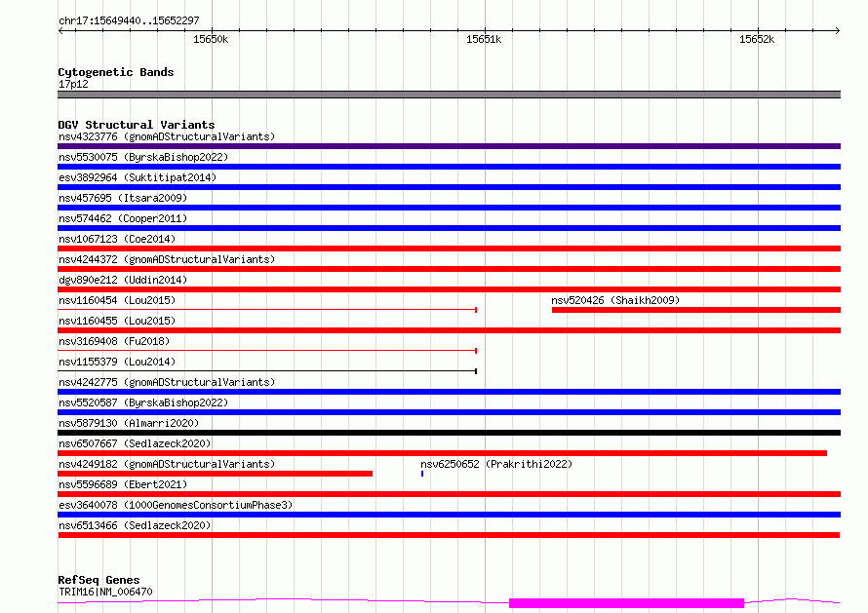Open the DGV Structural Variants track title
Screen dimensions: 868x613
tap(137, 125)
